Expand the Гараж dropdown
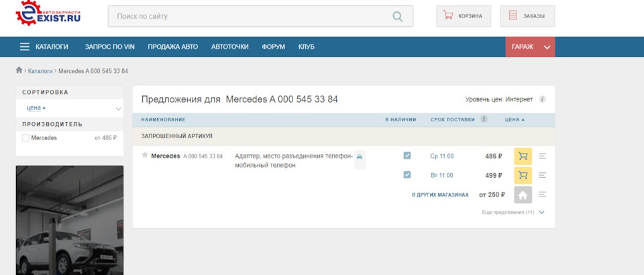The image size is (644, 275). (x=530, y=47)
